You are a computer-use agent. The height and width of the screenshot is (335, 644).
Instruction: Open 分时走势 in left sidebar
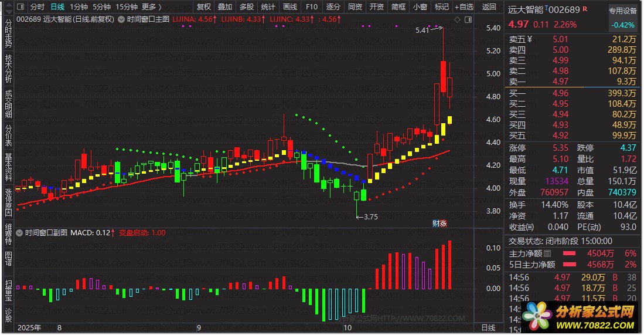[x=8, y=33]
